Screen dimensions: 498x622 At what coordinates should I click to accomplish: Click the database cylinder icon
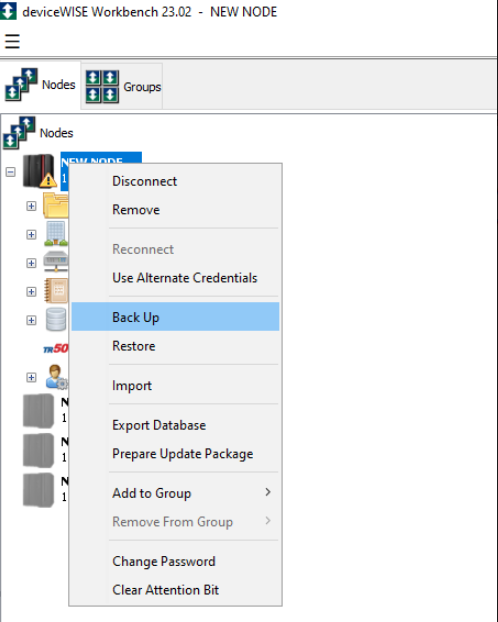point(56,319)
